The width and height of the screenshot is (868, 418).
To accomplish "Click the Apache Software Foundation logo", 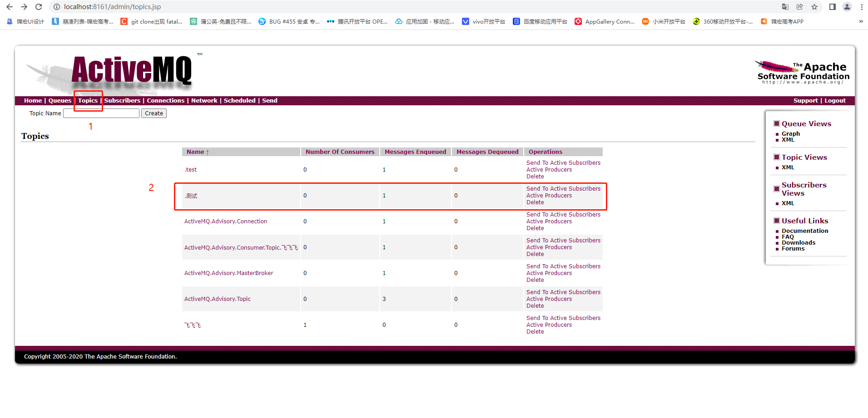I will click(x=802, y=72).
